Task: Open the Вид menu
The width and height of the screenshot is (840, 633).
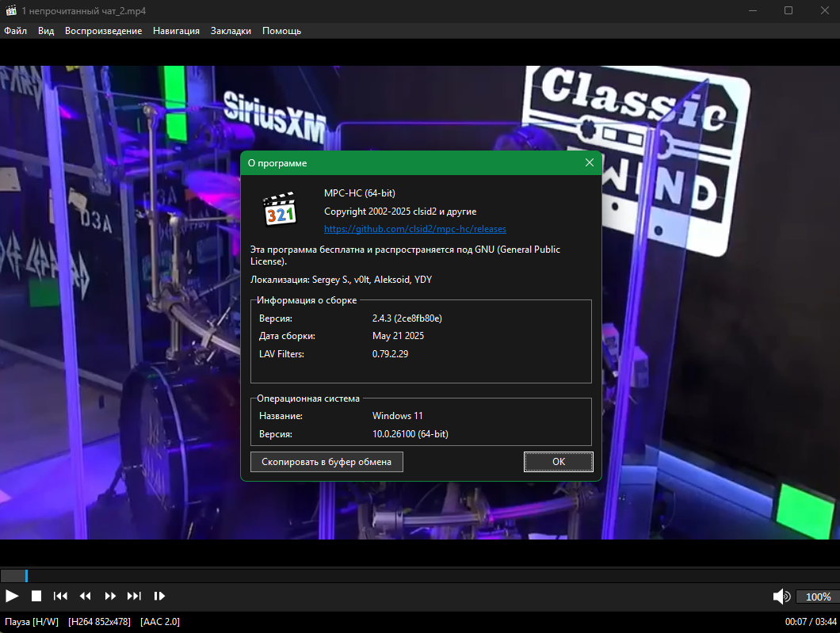Action: [x=46, y=31]
